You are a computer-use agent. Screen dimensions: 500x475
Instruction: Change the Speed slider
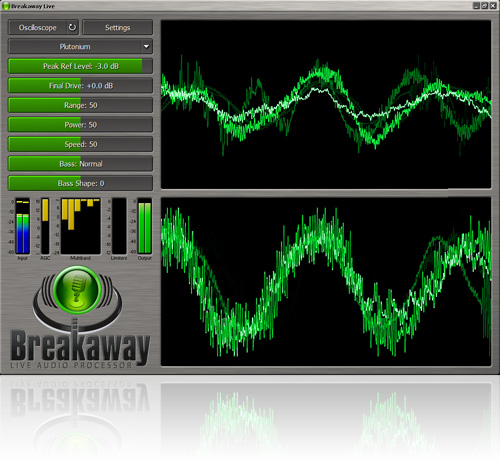point(80,144)
